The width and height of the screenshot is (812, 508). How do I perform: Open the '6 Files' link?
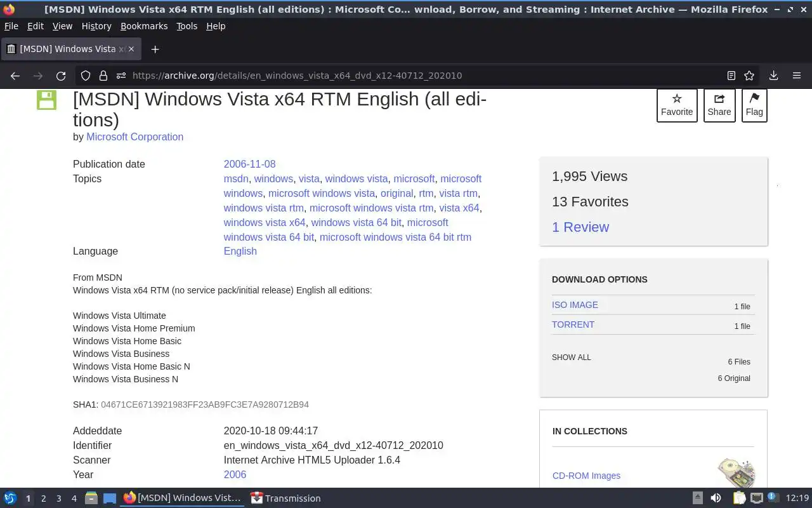[739, 362]
